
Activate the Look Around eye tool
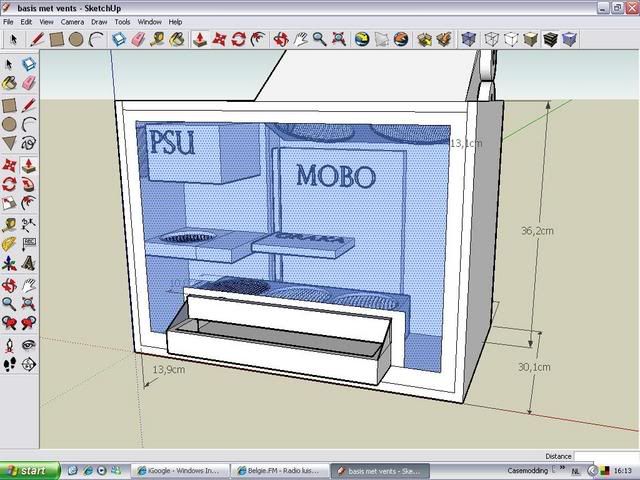click(x=29, y=343)
